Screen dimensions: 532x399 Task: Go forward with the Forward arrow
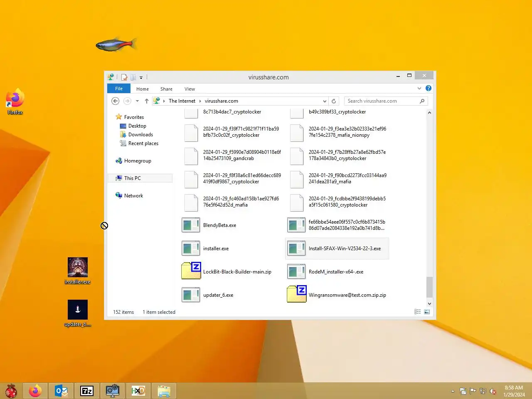(127, 101)
